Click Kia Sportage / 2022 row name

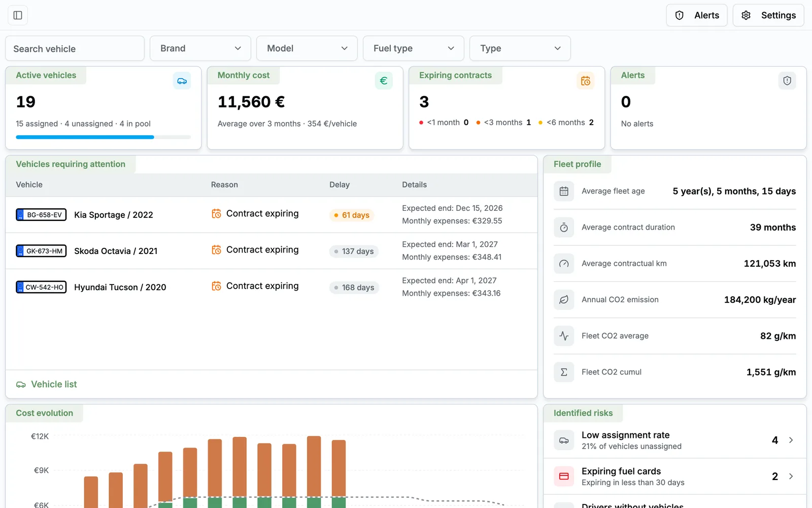114,215
